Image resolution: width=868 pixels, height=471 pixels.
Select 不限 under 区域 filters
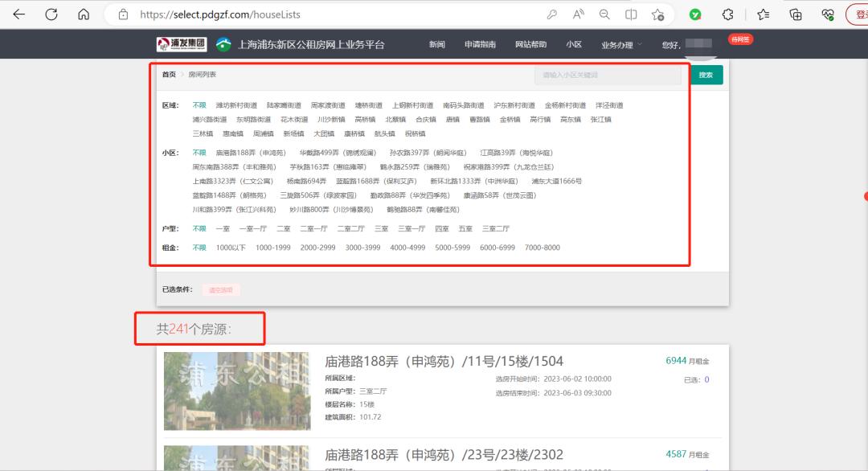pos(199,104)
